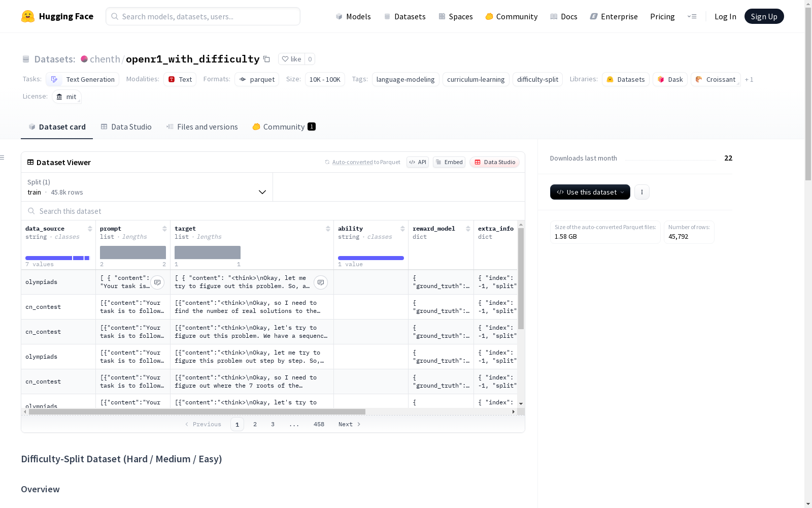
Task: Jump to page 458 of the dataset
Action: (319, 424)
